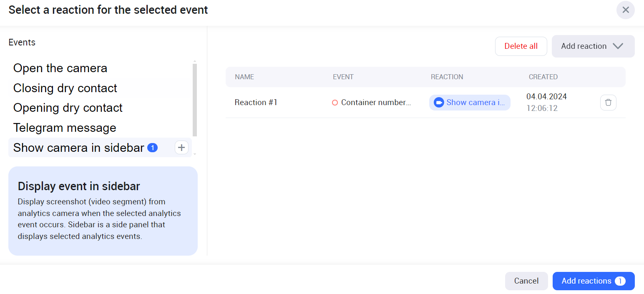Select Open the camera event

click(60, 68)
